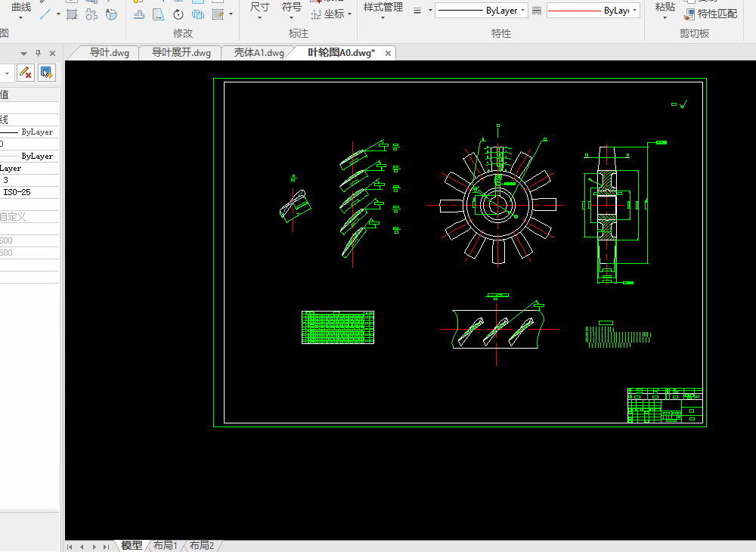
Task: Click the quick select icon in properties panel
Action: [x=47, y=73]
